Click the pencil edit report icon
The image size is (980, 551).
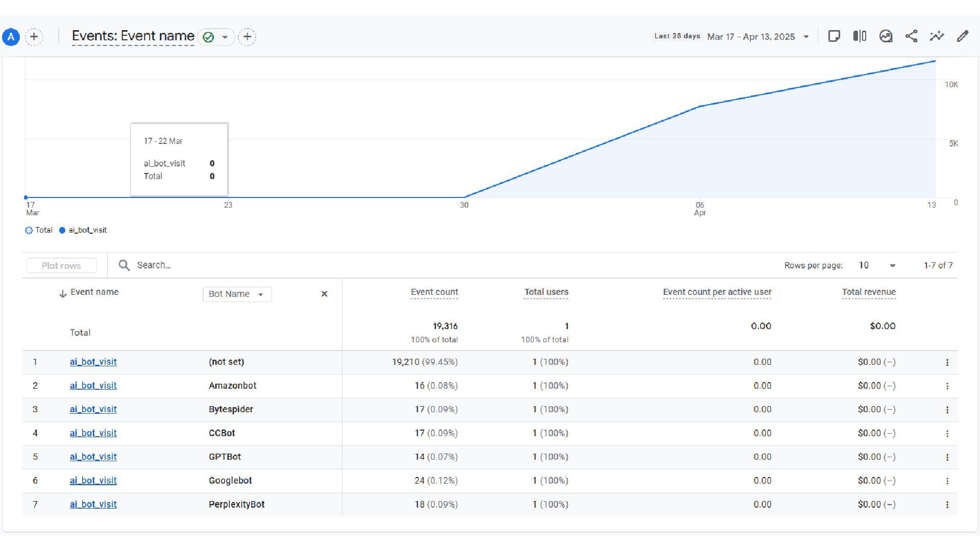point(962,36)
